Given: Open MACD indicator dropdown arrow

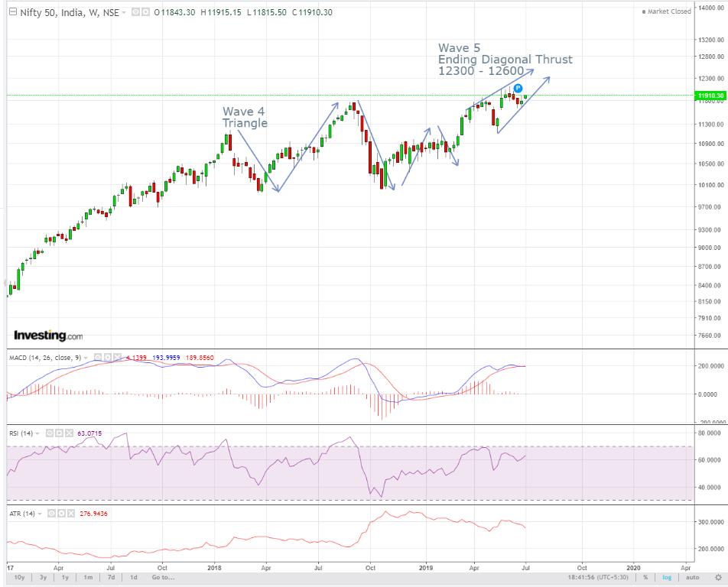Looking at the screenshot, I should tap(86, 358).
